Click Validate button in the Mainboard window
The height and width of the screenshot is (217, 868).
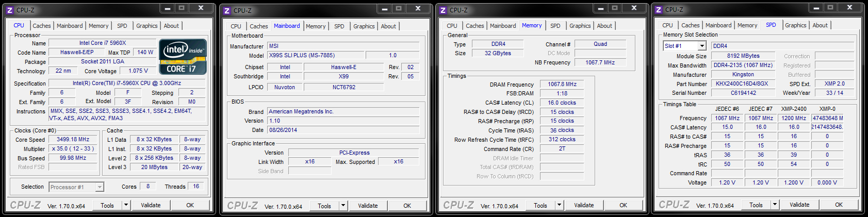pos(368,206)
